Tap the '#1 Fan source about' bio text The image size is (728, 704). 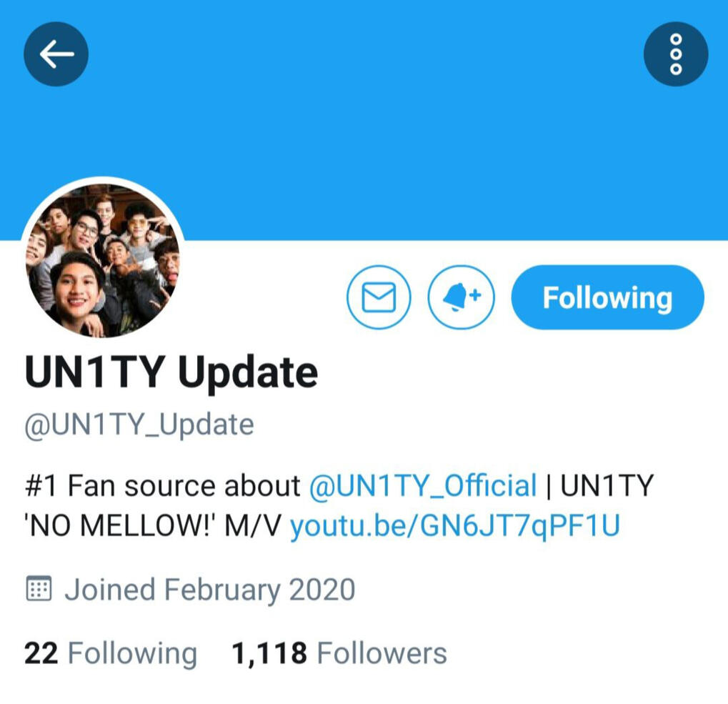pos(162,486)
